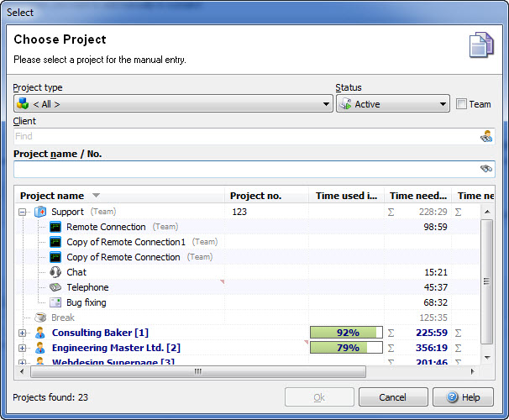Click the Chat headset icon

[x=55, y=272]
